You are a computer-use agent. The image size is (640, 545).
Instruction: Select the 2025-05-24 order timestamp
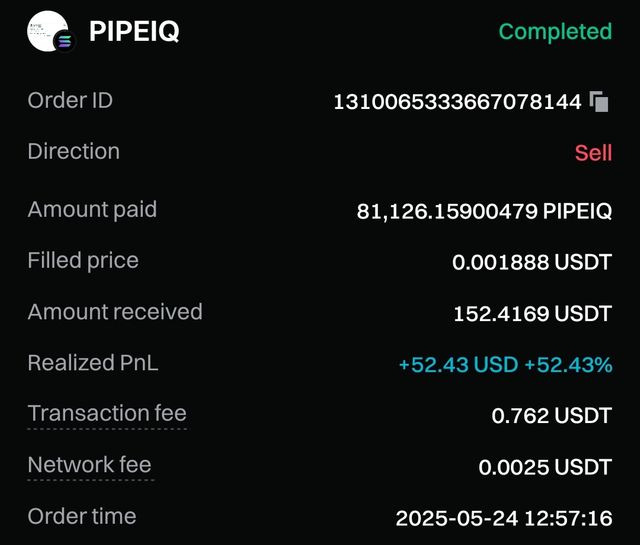(x=504, y=518)
